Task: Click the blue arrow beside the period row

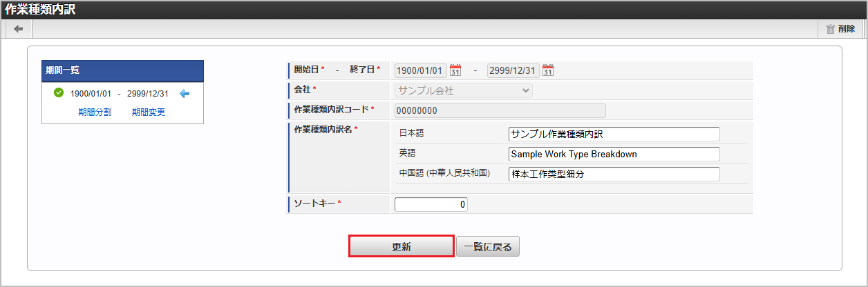Action: pos(185,94)
